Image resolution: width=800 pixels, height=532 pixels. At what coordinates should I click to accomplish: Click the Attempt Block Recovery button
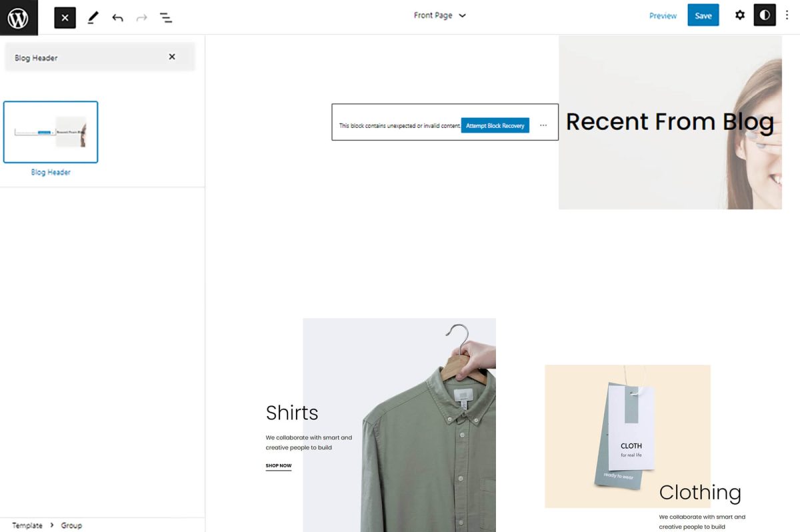(x=495, y=125)
